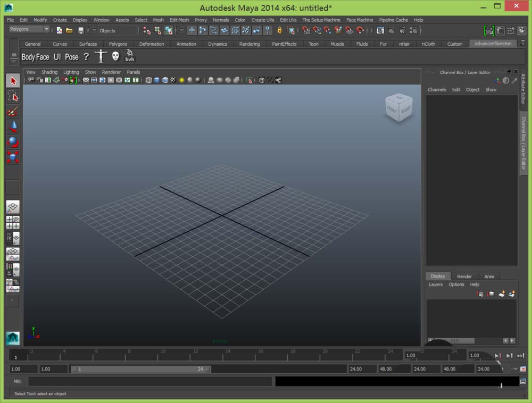Pick the Scale tool cube icon

click(x=13, y=157)
